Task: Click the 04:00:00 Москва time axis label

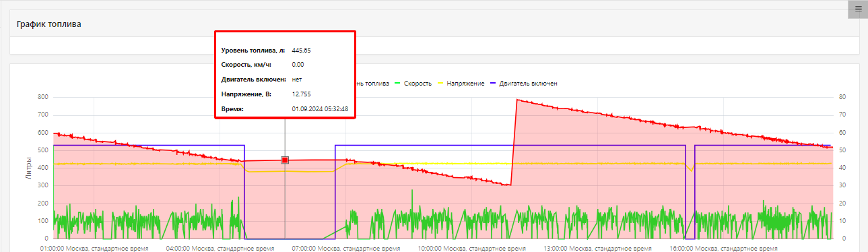Action: coord(220,248)
